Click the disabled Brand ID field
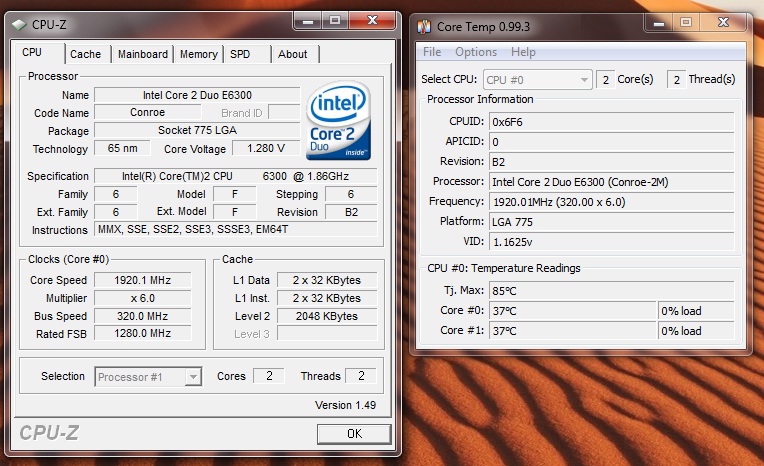764x466 pixels. tap(284, 113)
